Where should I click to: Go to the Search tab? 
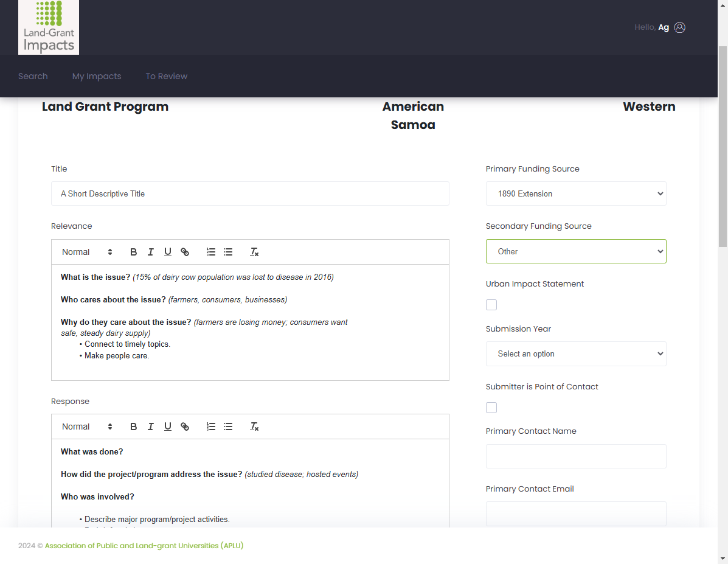click(x=33, y=76)
